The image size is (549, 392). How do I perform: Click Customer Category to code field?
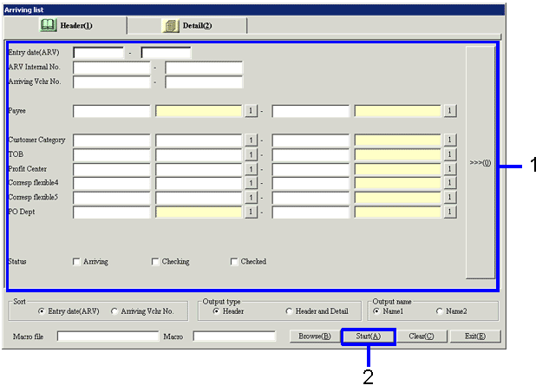[x=310, y=140]
